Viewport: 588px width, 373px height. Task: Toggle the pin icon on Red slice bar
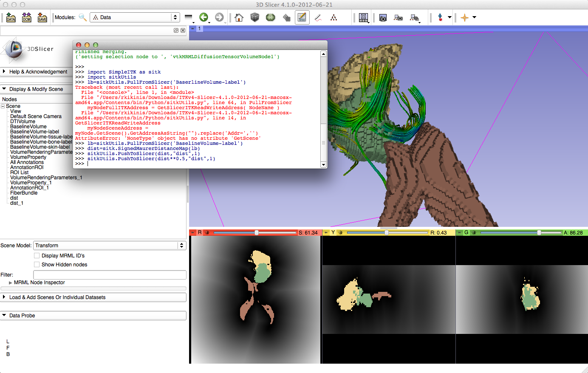tap(192, 233)
